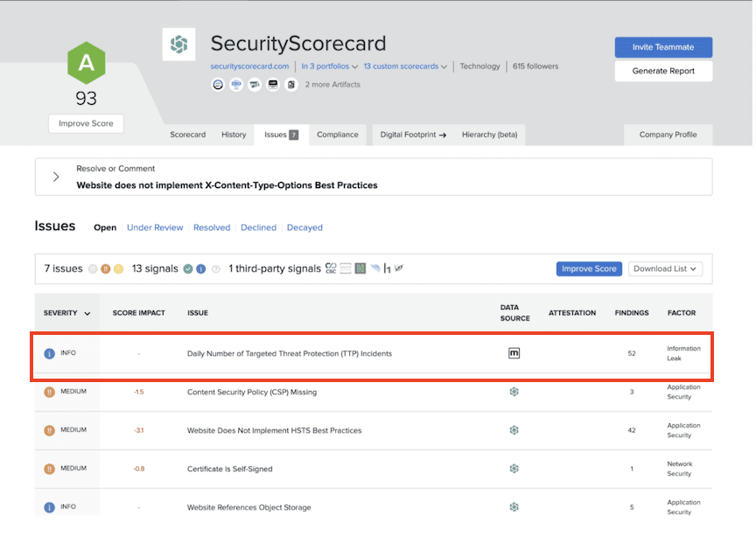Click the green hexagonal A score badge
The width and height of the screenshot is (756, 536).
[85, 64]
